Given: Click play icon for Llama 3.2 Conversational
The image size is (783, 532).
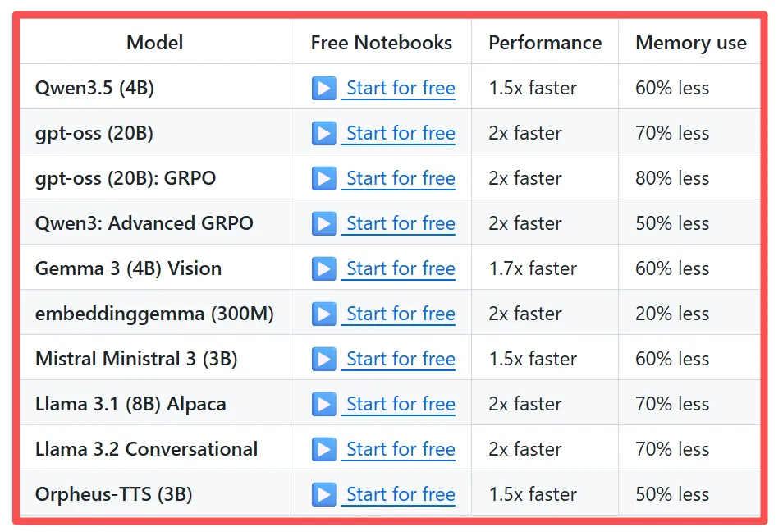Looking at the screenshot, I should pos(324,449).
